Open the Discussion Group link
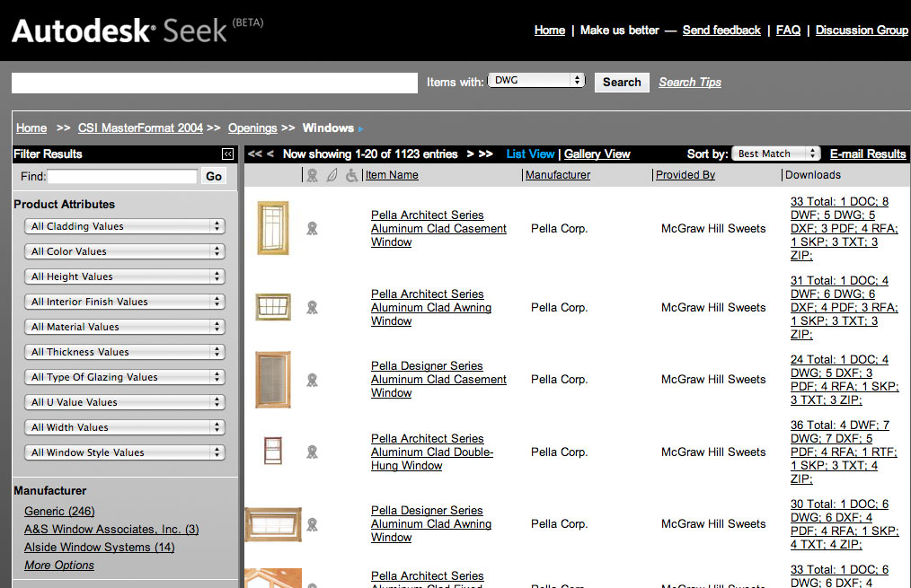 [862, 31]
